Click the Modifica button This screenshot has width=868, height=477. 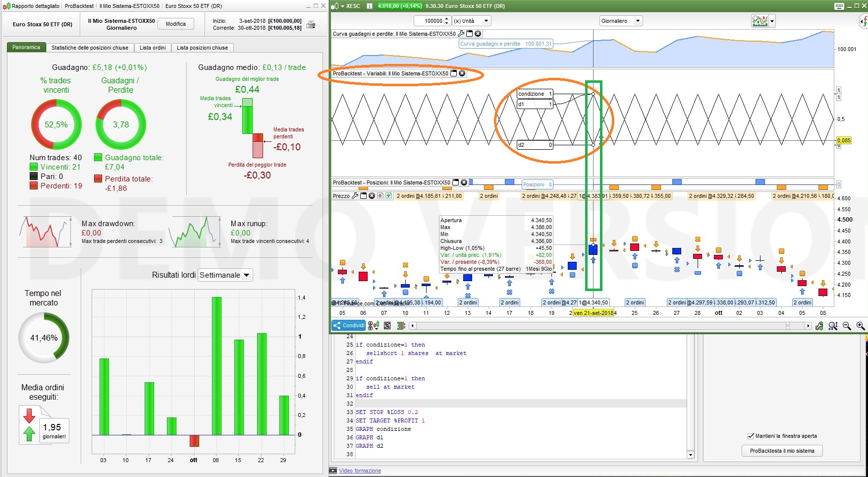[x=176, y=24]
